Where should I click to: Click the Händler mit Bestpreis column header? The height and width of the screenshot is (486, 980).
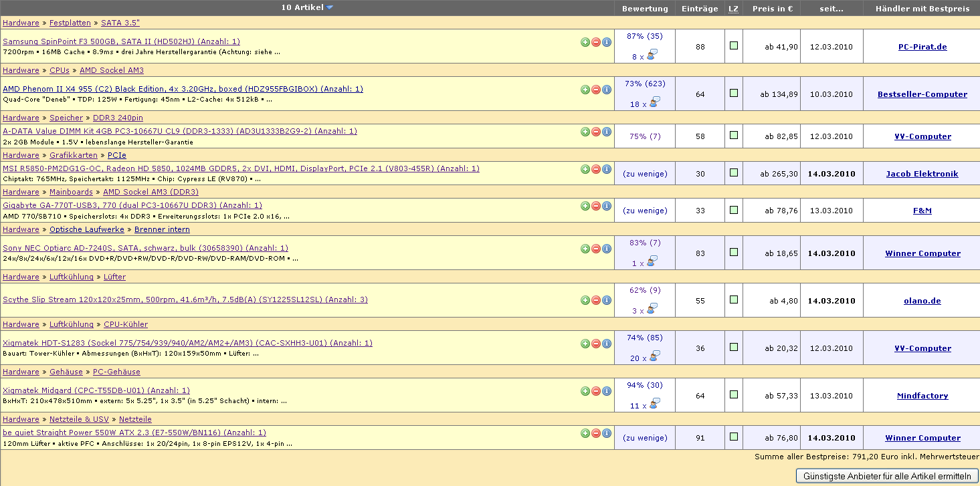[922, 9]
